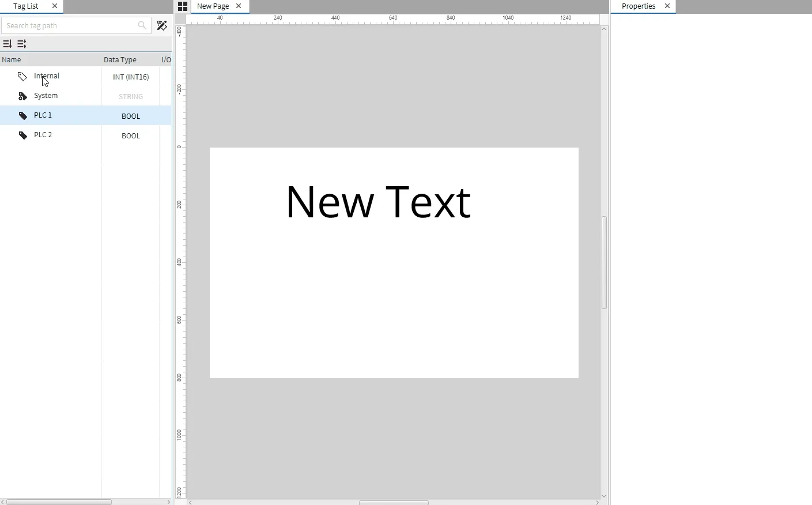The image size is (812, 505).
Task: Open the tag editor pen icon
Action: (x=162, y=25)
